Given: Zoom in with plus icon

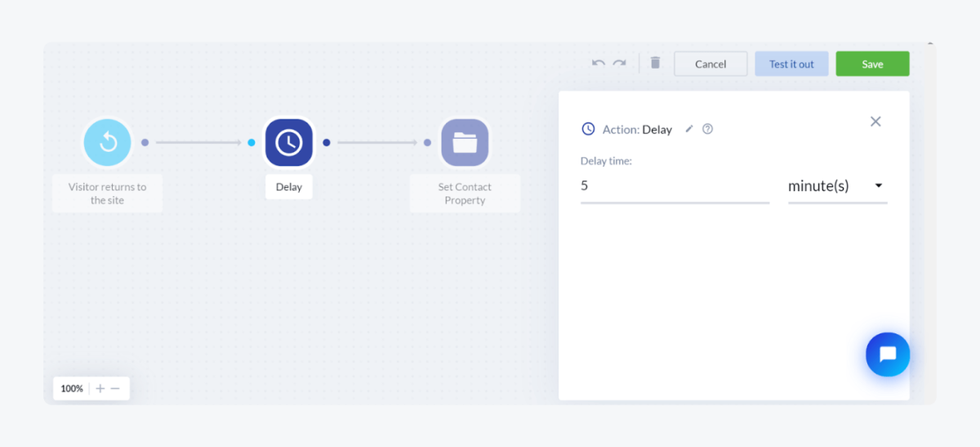Looking at the screenshot, I should pyautogui.click(x=100, y=388).
